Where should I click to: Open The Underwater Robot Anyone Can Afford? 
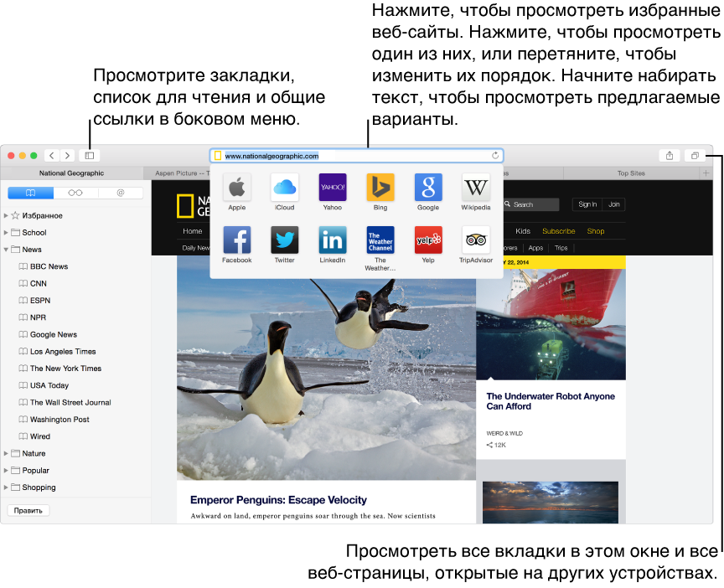point(551,401)
